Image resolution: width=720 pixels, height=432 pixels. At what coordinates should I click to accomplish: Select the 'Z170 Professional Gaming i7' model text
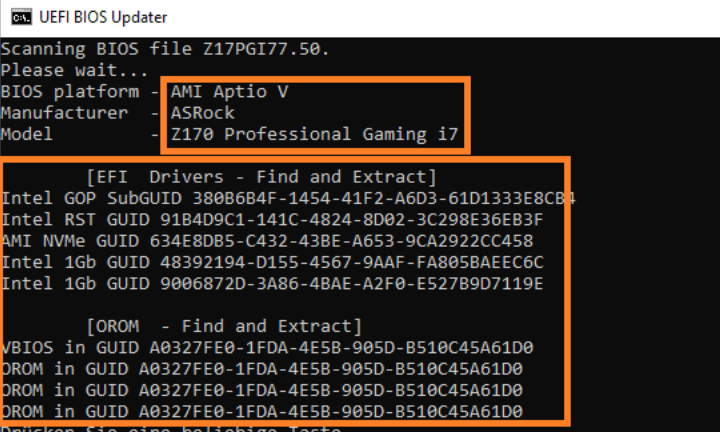click(310, 134)
